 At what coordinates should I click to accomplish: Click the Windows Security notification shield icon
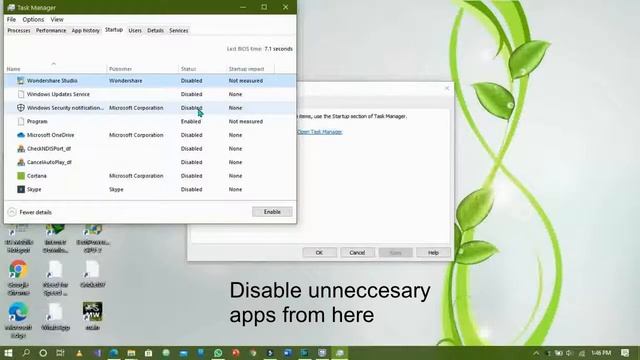coord(21,108)
